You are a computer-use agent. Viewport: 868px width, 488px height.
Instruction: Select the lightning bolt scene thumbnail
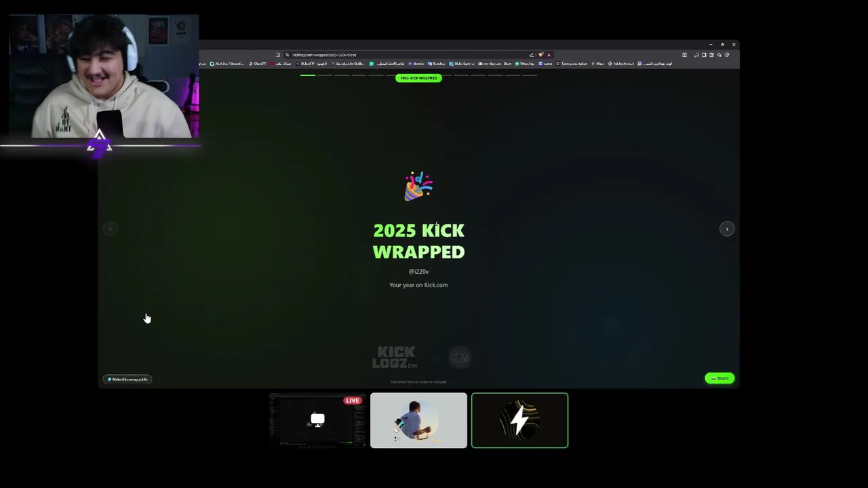point(519,420)
